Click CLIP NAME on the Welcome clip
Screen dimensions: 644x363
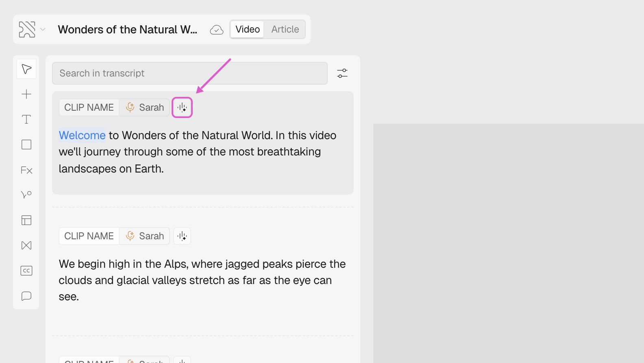[89, 107]
